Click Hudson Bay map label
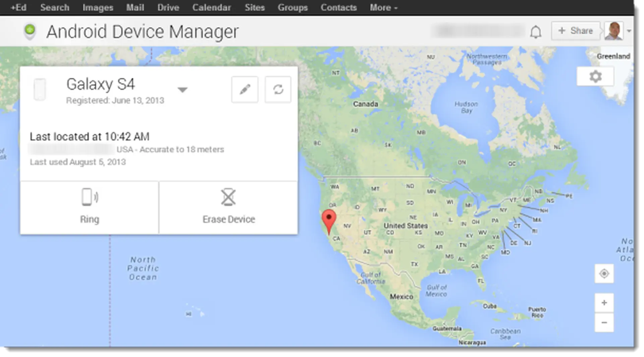This screenshot has height=357, width=644. coord(466,107)
